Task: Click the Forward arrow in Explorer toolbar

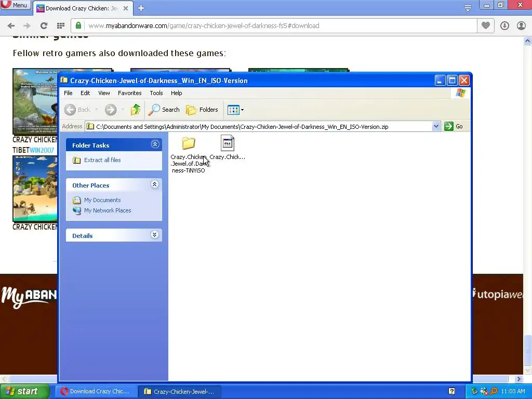Action: tap(110, 110)
